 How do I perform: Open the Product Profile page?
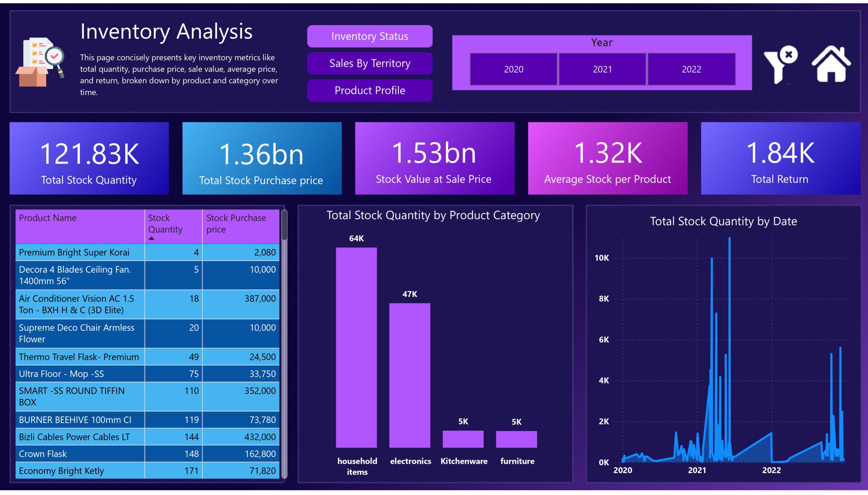pyautogui.click(x=370, y=91)
